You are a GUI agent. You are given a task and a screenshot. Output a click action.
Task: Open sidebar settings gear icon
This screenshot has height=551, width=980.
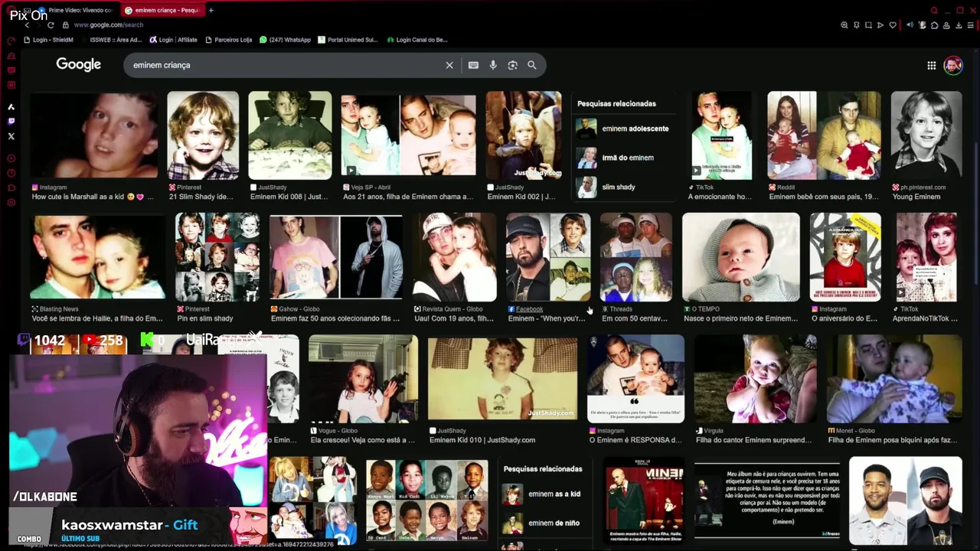point(11,203)
